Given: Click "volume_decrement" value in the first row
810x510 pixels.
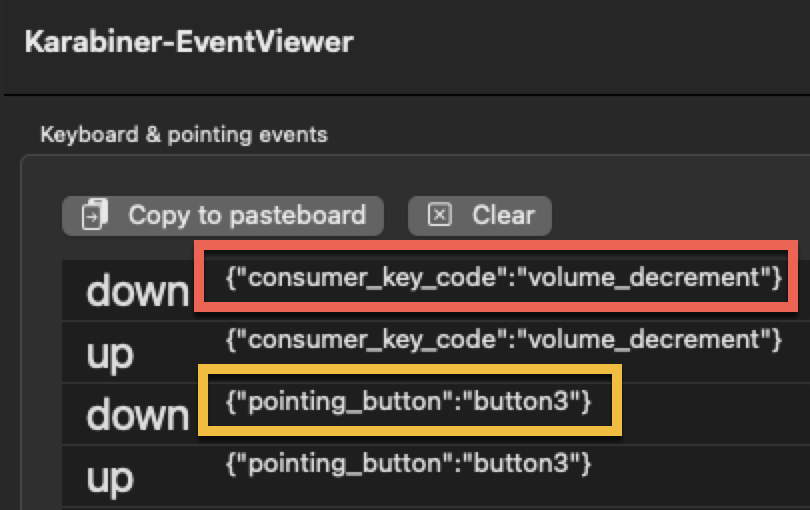Looking at the screenshot, I should tap(643, 277).
